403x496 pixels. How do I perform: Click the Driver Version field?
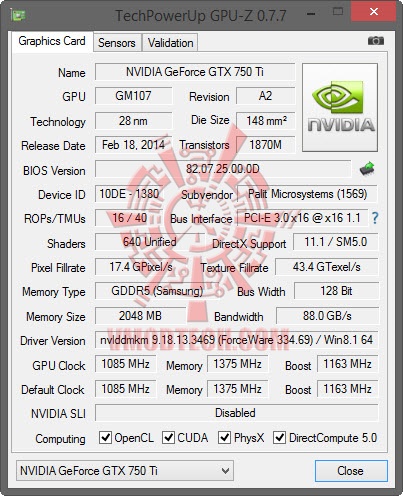[x=236, y=340]
